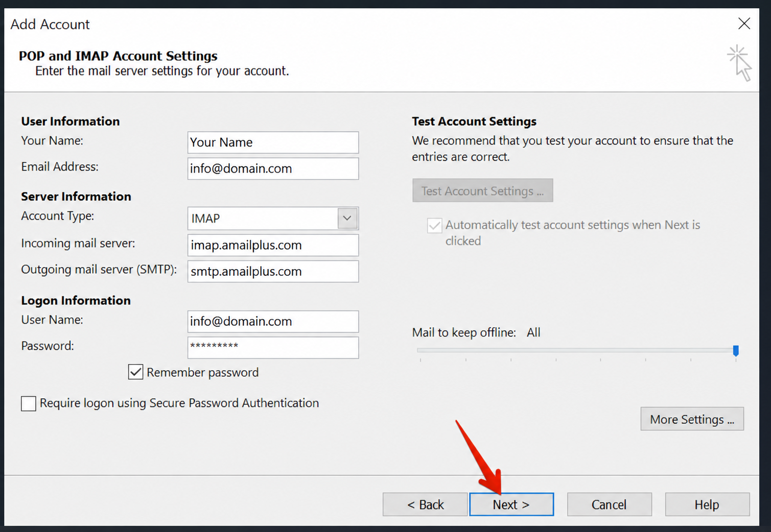Image resolution: width=771 pixels, height=532 pixels.
Task: Click the POP and IMAP Account Settings heading
Action: click(x=118, y=56)
